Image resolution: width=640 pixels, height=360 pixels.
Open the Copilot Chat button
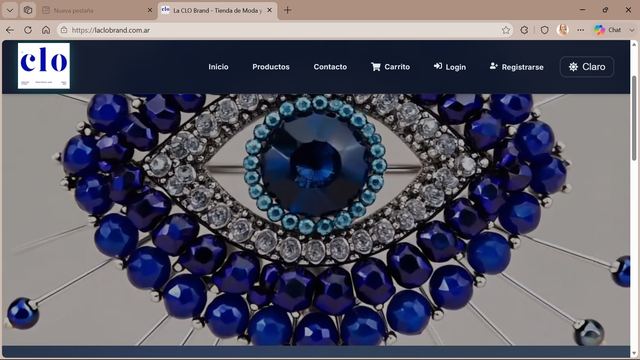click(x=608, y=30)
